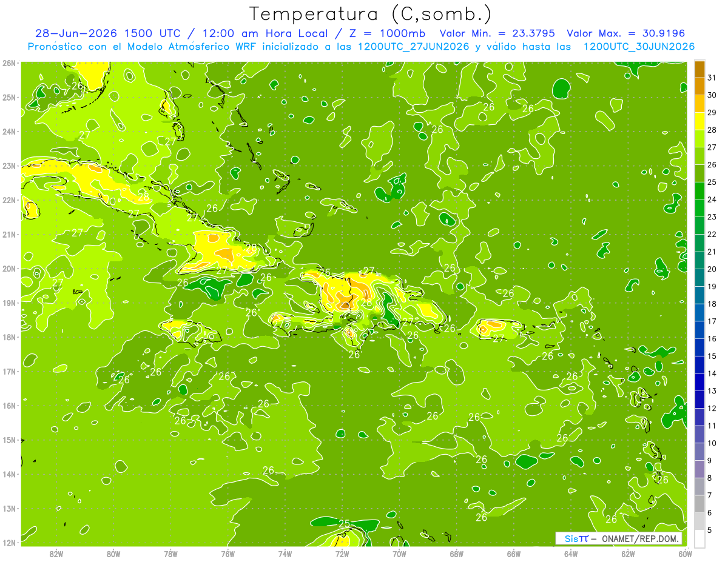Click latitude axis label 20N
Screen dimensions: 728x562
click(x=9, y=269)
